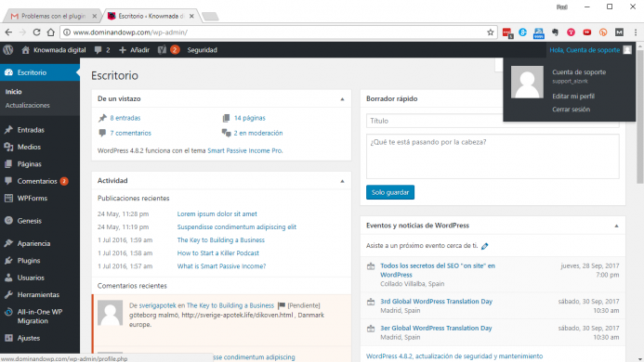Open the Knowmada digital site menu
644x362 pixels.
(x=54, y=50)
